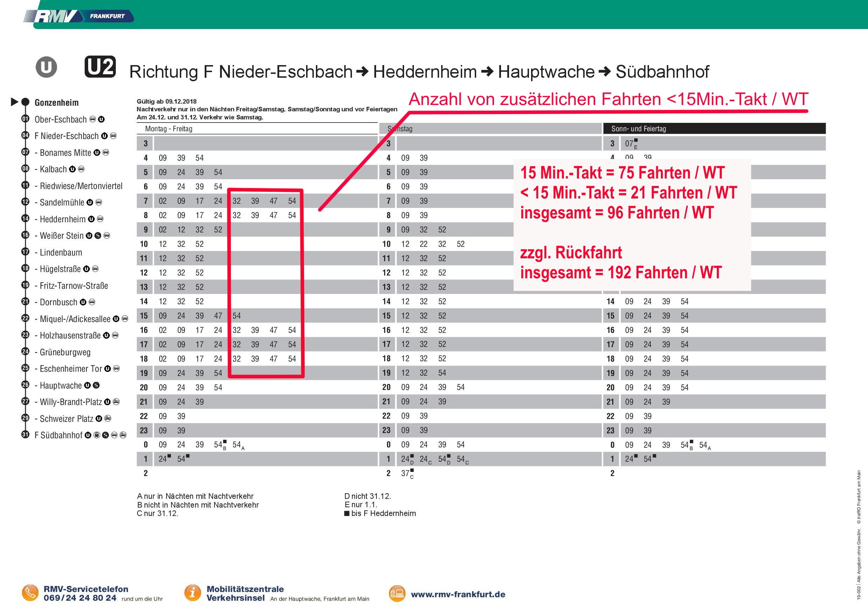Click the orange info icon by Mobilitätszentrale

click(192, 593)
